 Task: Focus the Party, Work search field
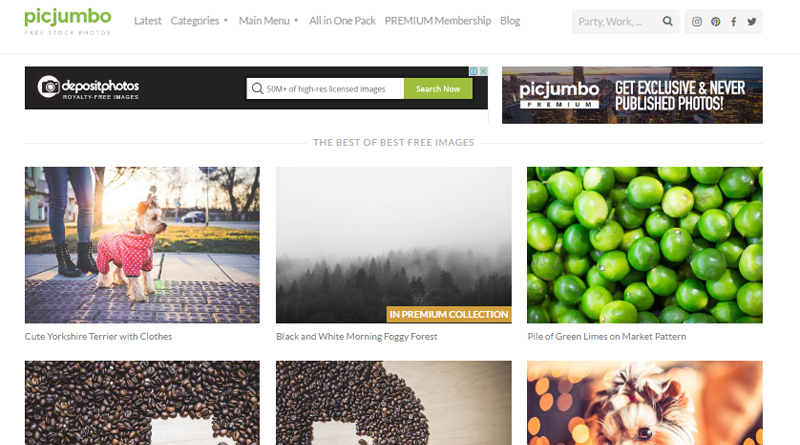(616, 21)
